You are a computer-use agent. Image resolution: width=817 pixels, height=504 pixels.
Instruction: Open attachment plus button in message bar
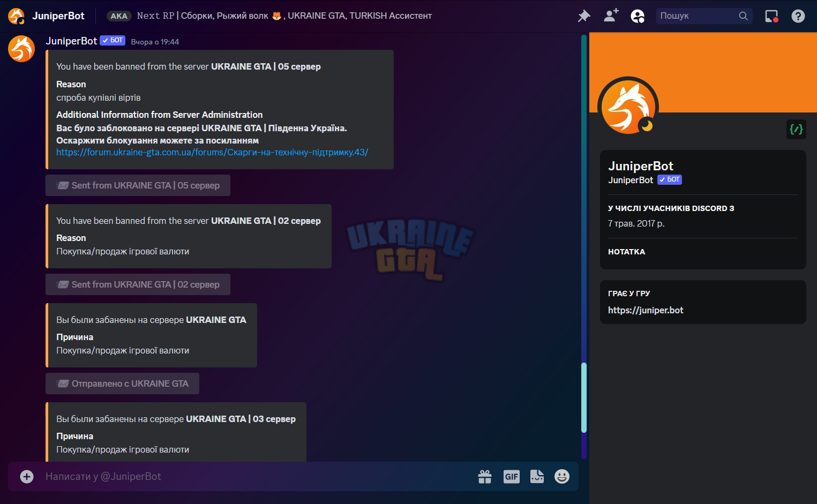coord(27,476)
